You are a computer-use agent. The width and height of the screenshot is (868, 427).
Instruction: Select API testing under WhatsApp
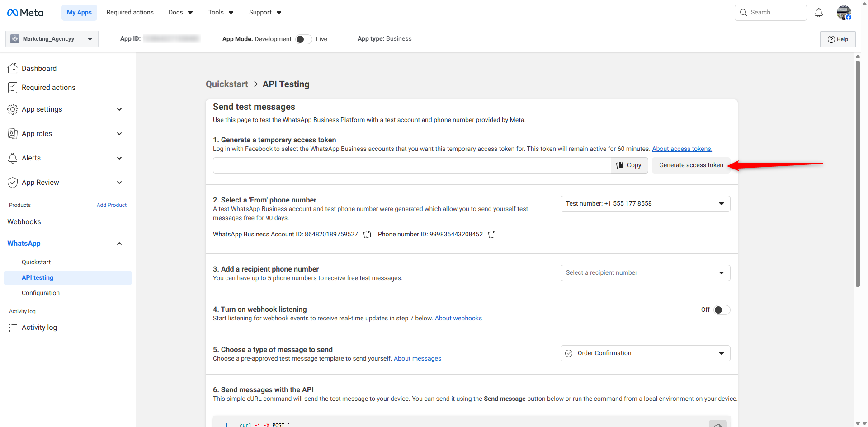coord(68,278)
